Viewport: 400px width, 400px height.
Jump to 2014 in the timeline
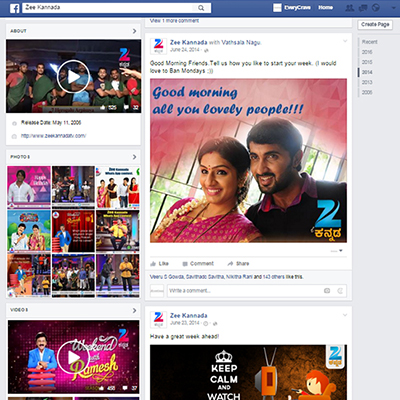point(367,72)
